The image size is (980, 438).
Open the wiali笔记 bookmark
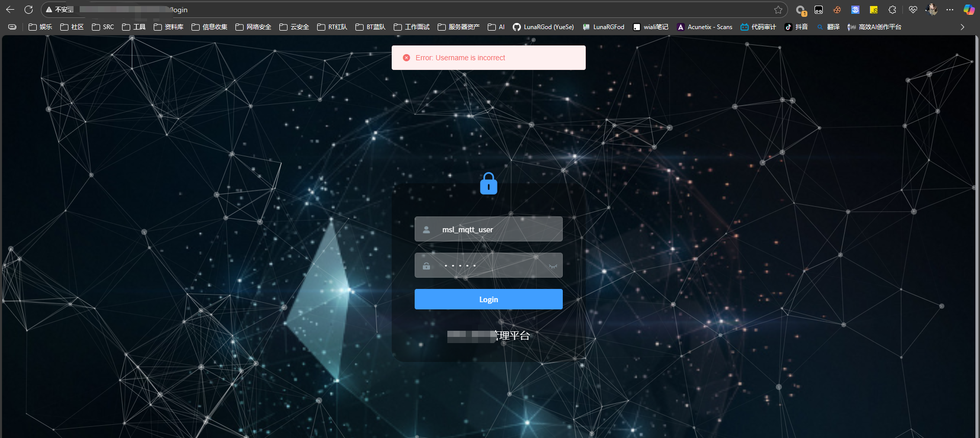click(651, 27)
